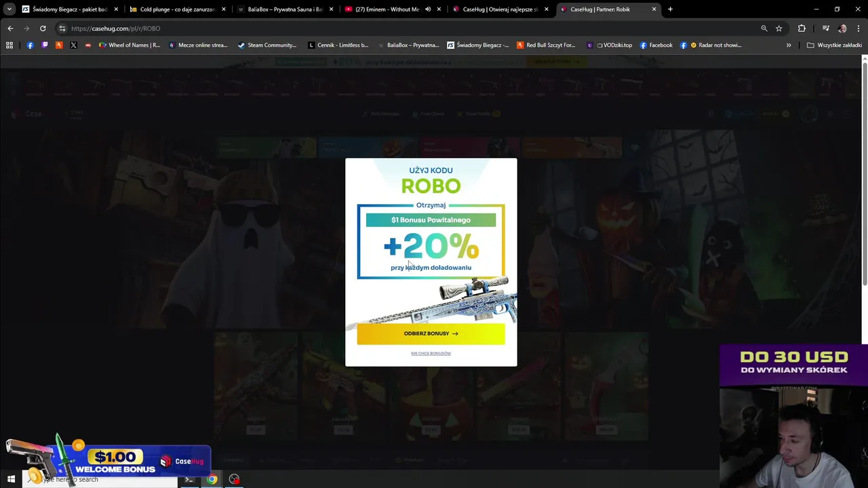Close the Eminem Without Me tab
Screen dimensions: 868x488
coord(439,9)
